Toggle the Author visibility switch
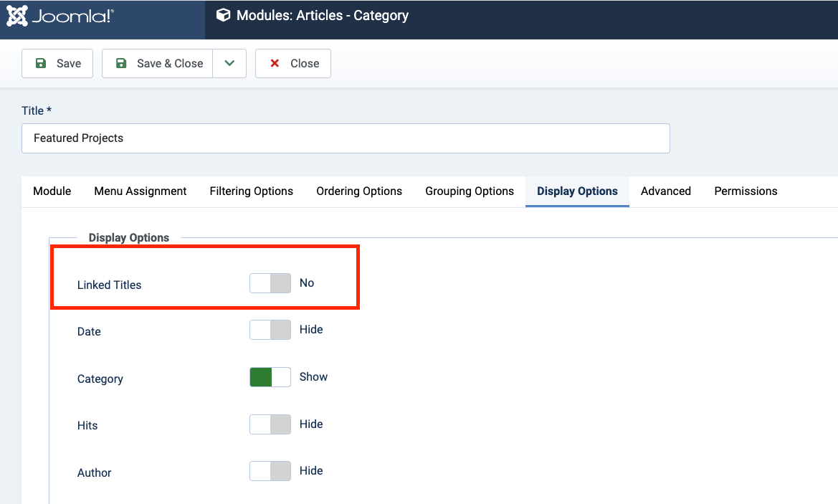This screenshot has width=838, height=504. 270,471
